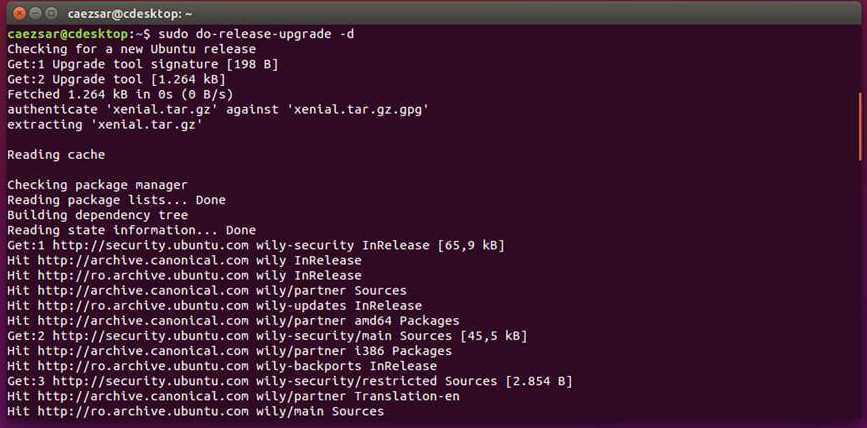This screenshot has height=428, width=867.
Task: Maximize the terminal window
Action: (x=52, y=13)
